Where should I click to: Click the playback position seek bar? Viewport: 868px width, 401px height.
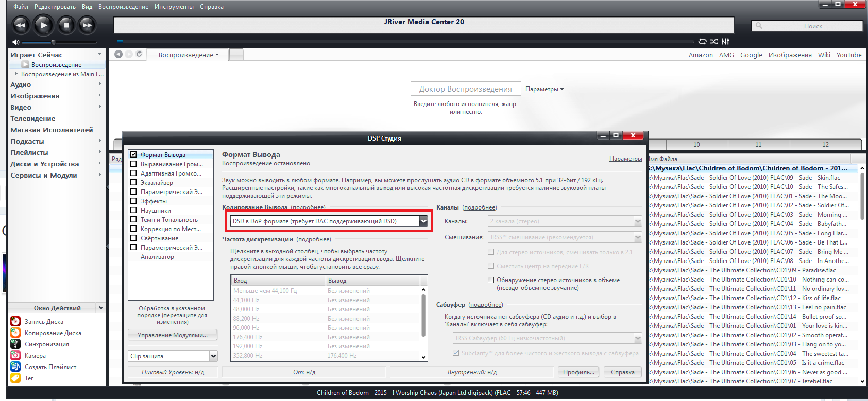coord(404,41)
